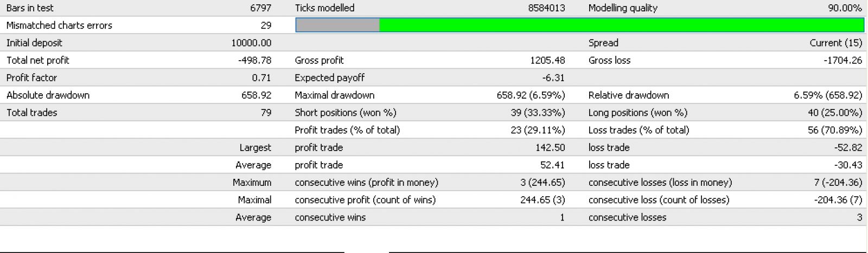Image resolution: width=868 pixels, height=253 pixels.
Task: Select the Profit factor value 0.71
Action: 261,77
